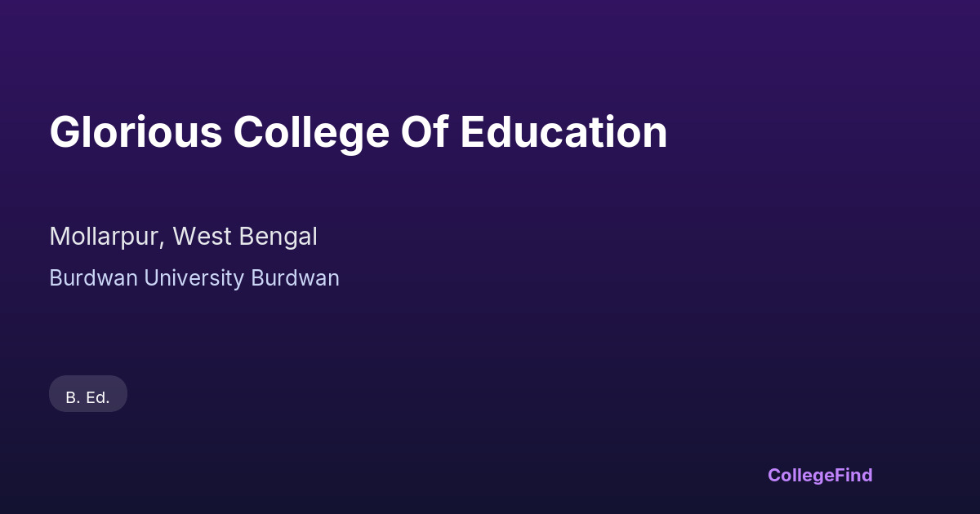Image resolution: width=980 pixels, height=514 pixels.
Task: Click the College part of the CollegeFind logo
Action: [800, 475]
